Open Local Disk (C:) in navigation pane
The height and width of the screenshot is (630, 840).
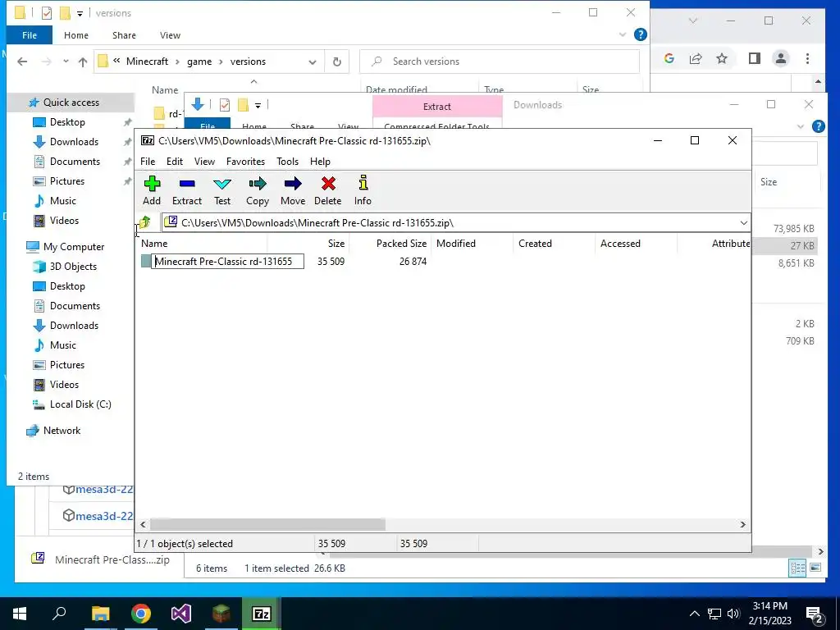80,404
